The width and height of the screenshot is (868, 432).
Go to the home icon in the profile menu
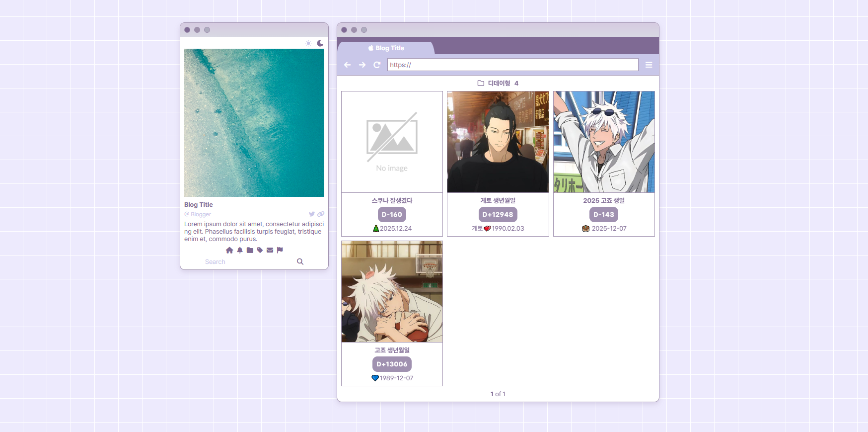pos(229,250)
